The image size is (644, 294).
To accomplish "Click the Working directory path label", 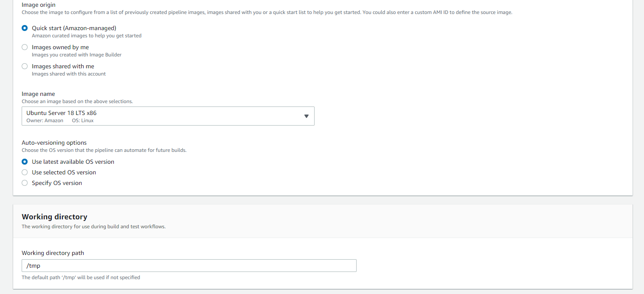I will [x=53, y=253].
